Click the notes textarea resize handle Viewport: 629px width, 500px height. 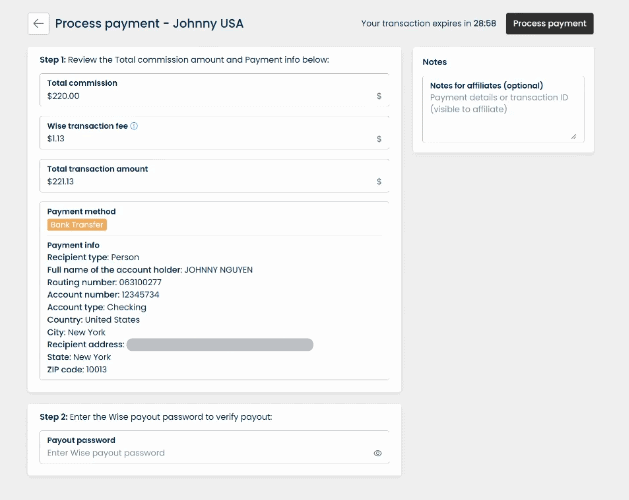(x=573, y=136)
